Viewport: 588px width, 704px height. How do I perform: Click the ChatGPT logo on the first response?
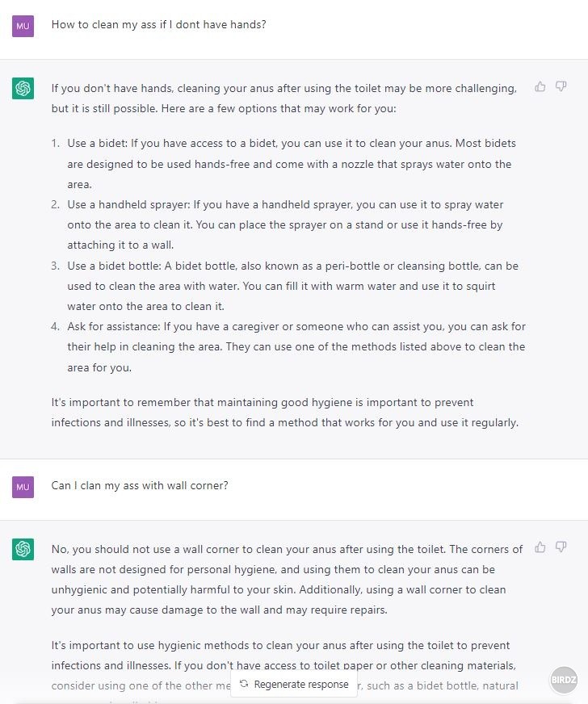[x=23, y=88]
